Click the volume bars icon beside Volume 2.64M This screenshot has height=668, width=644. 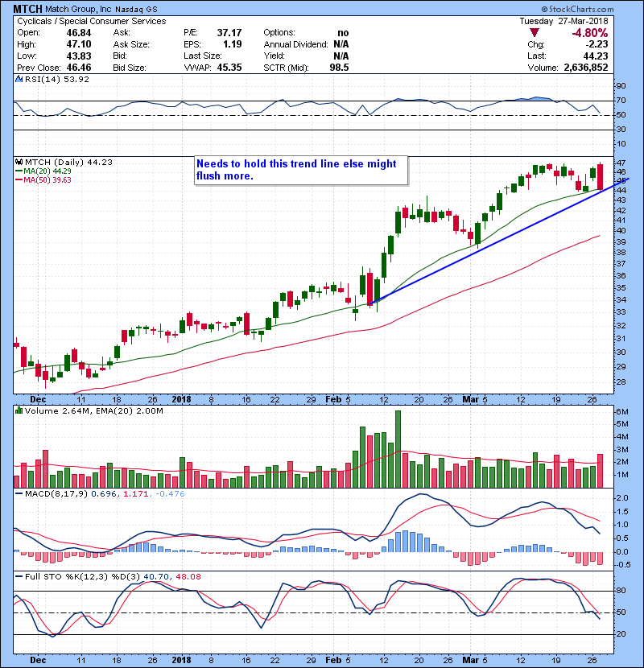(x=19, y=410)
